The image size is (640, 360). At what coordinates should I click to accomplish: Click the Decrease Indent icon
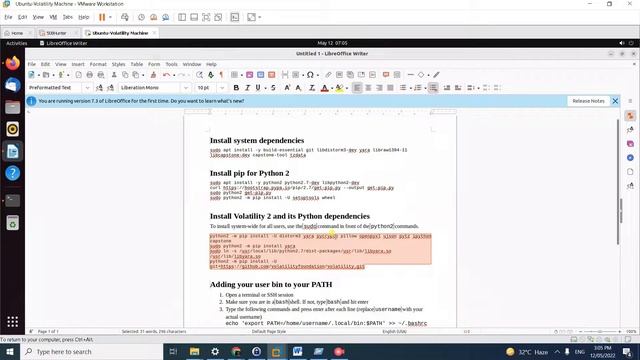tap(458, 88)
